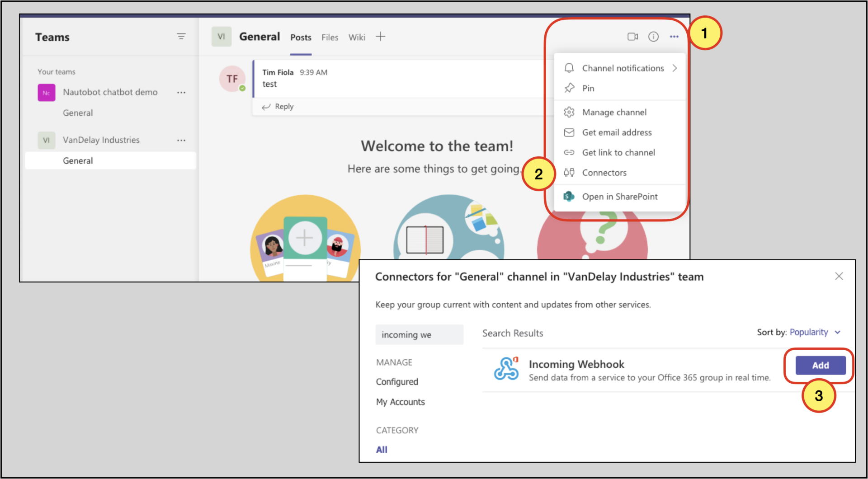Open the Wiki tab
Viewport: 868px width, 479px height.
(x=357, y=38)
